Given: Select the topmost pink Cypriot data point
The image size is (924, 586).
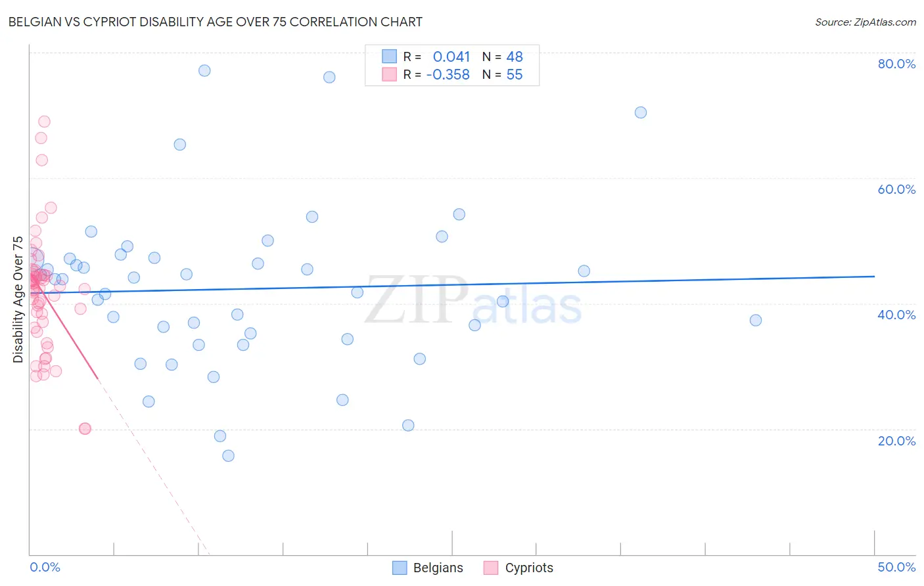Looking at the screenshot, I should pos(44,122).
